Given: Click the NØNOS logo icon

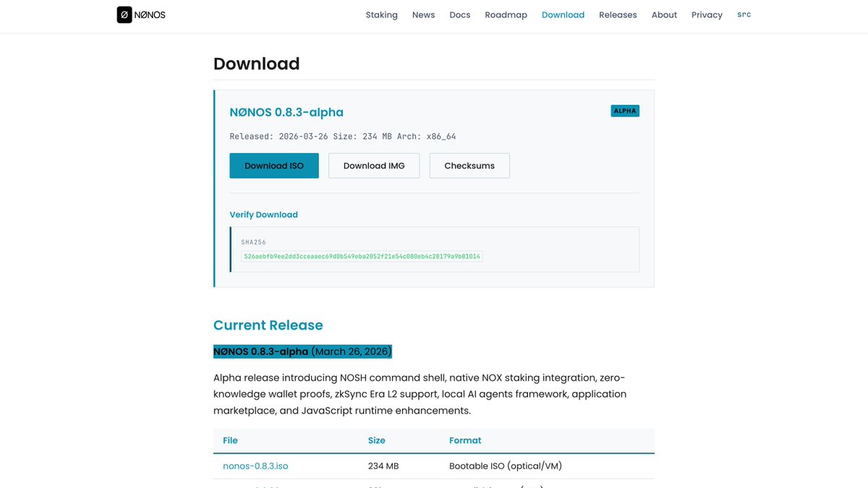Looking at the screenshot, I should pos(124,14).
